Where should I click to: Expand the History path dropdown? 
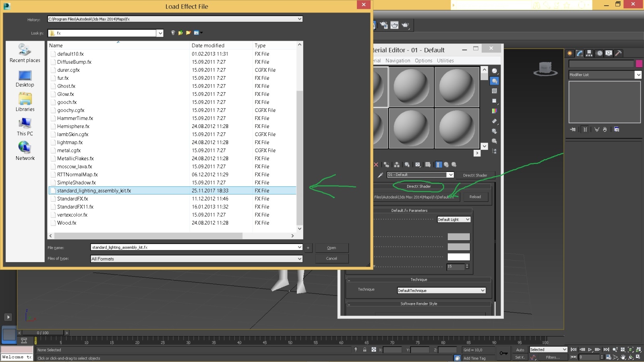[x=299, y=19]
